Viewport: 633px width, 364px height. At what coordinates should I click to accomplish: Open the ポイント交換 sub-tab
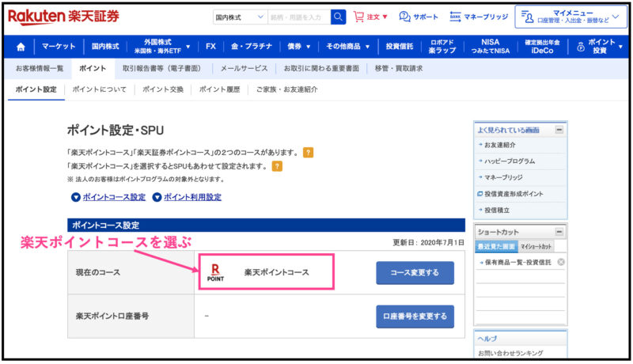coord(163,89)
